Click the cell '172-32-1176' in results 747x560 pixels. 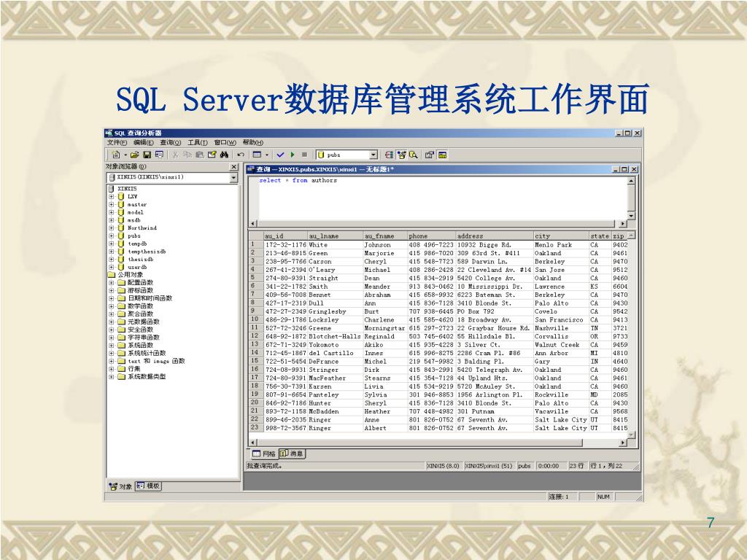(x=285, y=245)
